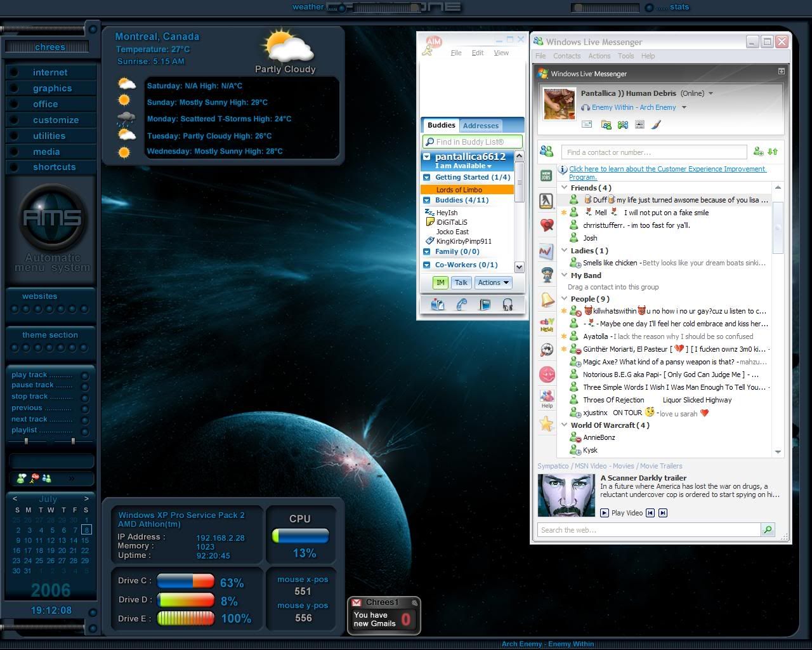This screenshot has width=812, height=650.
Task: Open the red heart dating tab icon
Action: coord(546,225)
